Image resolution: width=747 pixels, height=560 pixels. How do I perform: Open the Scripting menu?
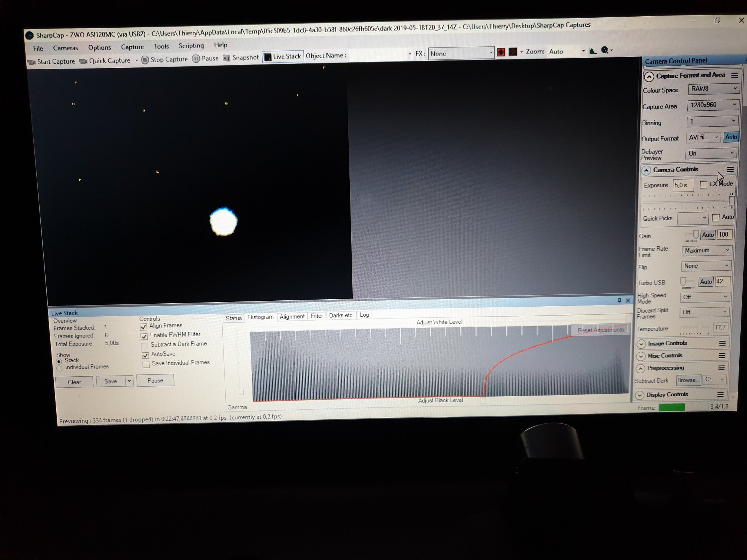(191, 46)
